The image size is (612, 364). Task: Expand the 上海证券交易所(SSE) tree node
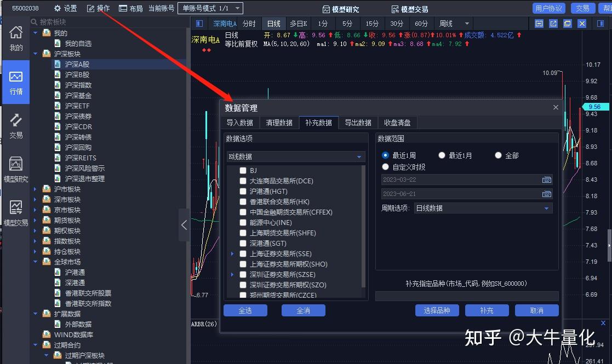tap(232, 253)
